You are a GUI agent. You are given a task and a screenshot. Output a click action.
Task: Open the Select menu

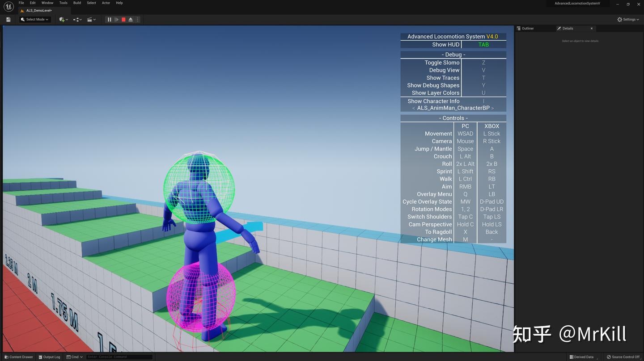(x=91, y=3)
